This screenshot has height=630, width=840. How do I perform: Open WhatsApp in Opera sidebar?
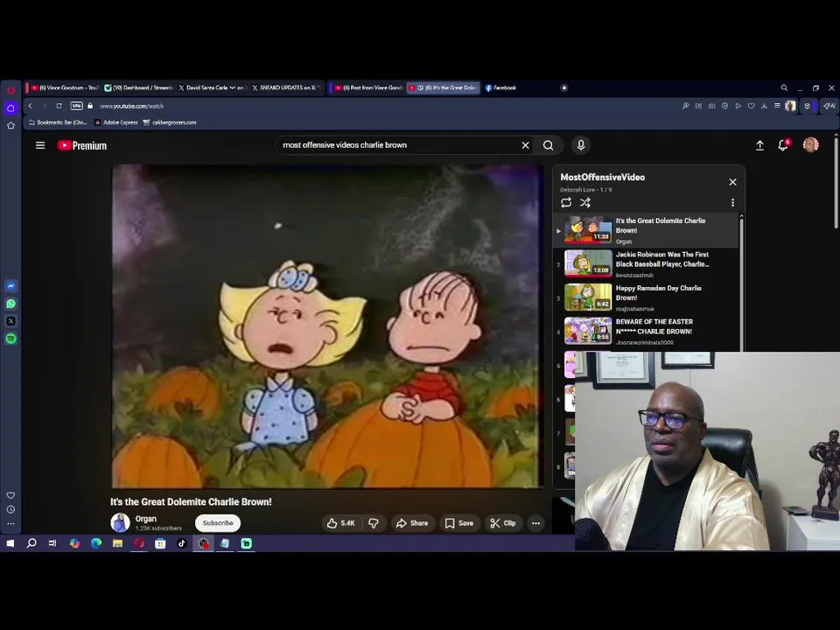click(10, 304)
